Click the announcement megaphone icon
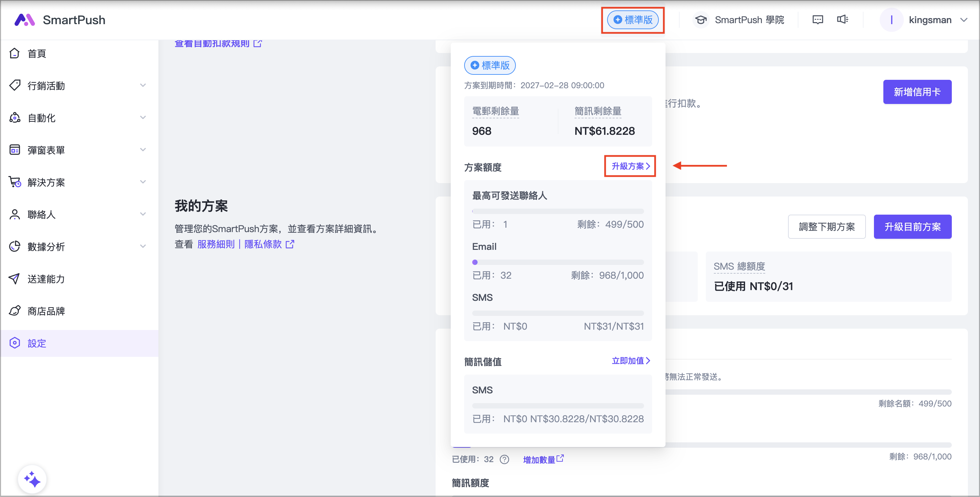The width and height of the screenshot is (980, 497). coord(843,19)
